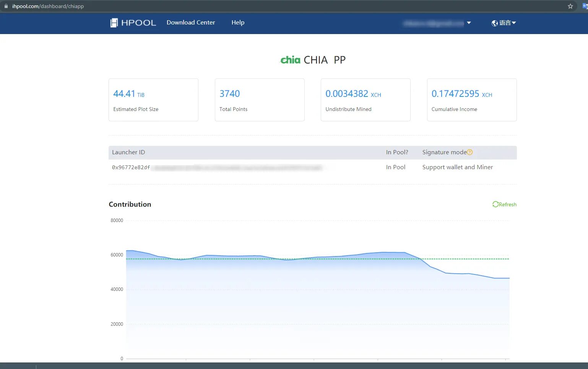Image resolution: width=588 pixels, height=369 pixels.
Task: Click the padlock site info icon
Action: click(6, 6)
